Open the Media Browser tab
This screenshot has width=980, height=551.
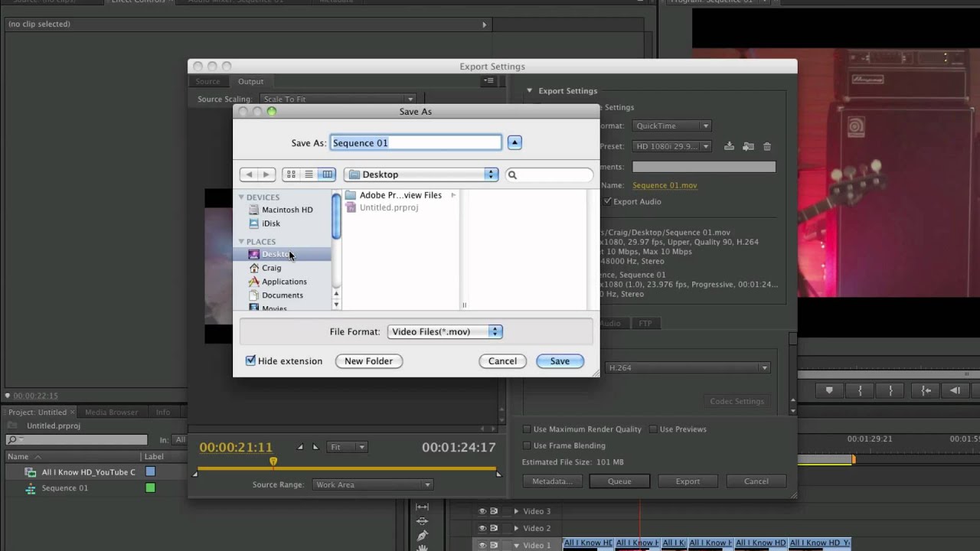[112, 412]
